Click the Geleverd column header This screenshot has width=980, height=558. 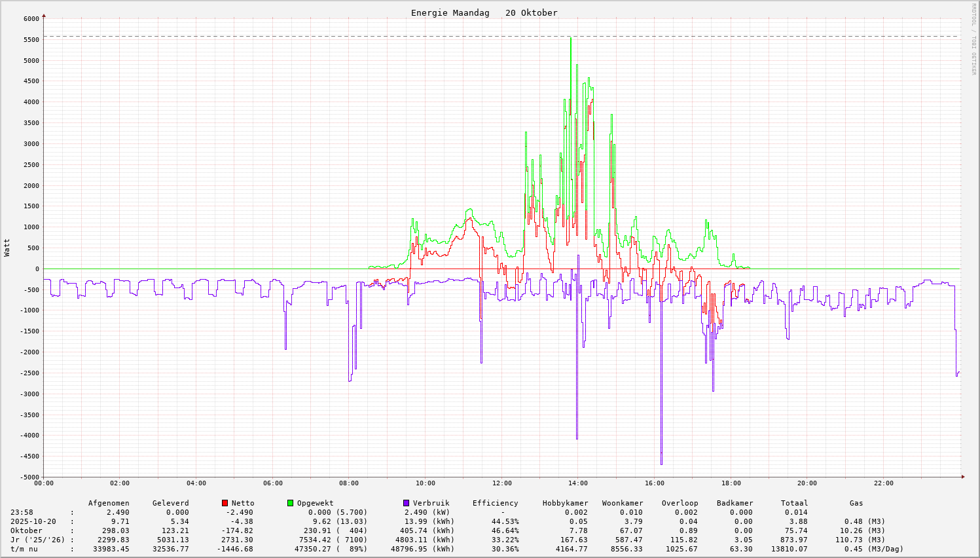(170, 503)
